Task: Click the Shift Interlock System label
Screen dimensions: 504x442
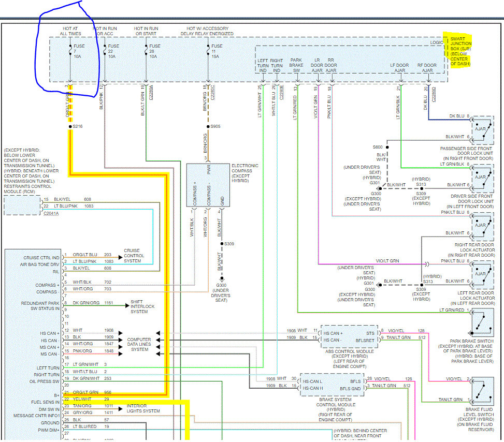Action: pos(142,307)
